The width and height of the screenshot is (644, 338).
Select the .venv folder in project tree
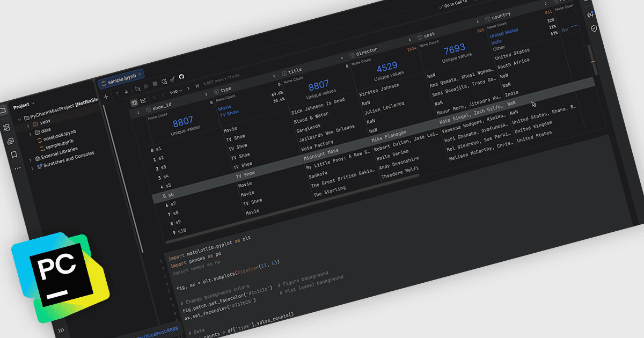pyautogui.click(x=41, y=123)
